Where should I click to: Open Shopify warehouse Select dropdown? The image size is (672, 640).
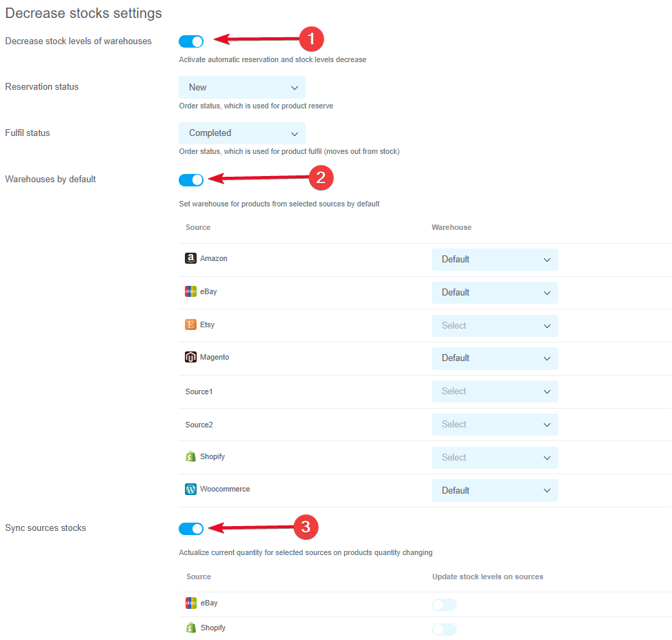[495, 457]
